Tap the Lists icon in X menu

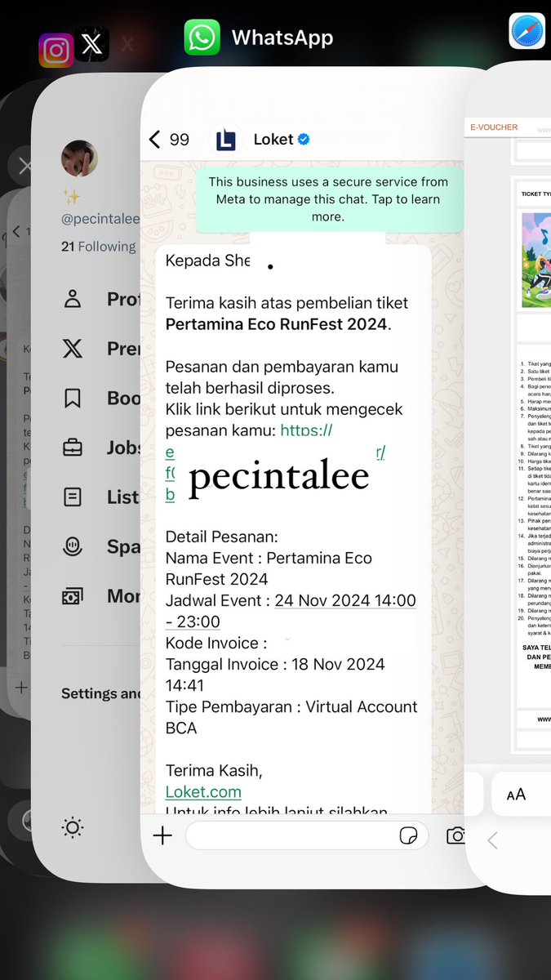tap(73, 497)
